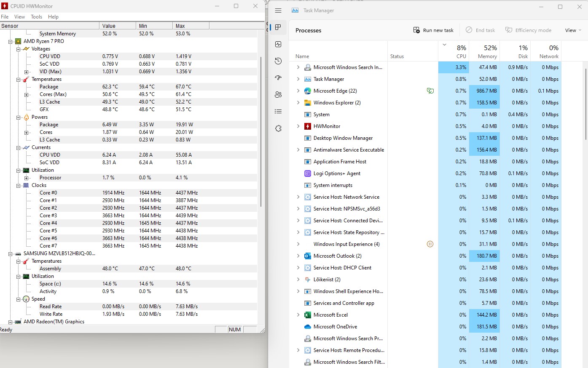Expand Microsoft Edge (22) process group
588x368 pixels.
point(298,91)
